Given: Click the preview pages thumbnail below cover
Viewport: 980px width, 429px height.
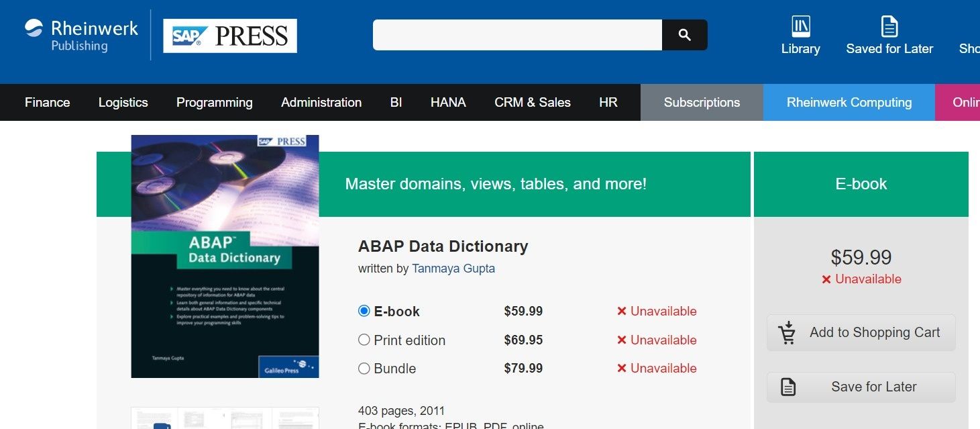Looking at the screenshot, I should tap(225, 418).
